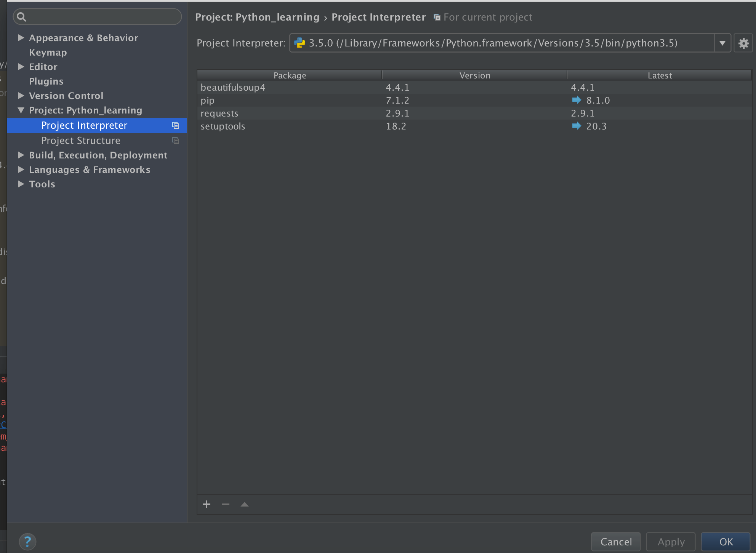Click the project-scope icon next to Project Structure

click(x=176, y=141)
